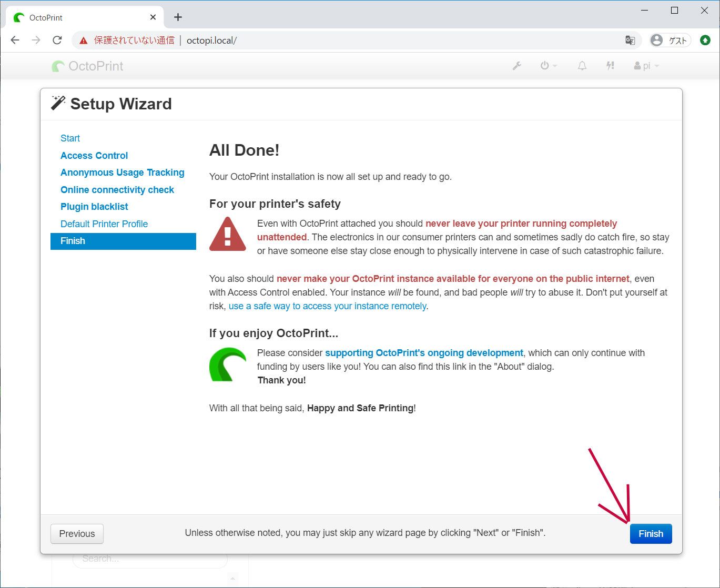Open the pi user menu
The height and width of the screenshot is (588, 720).
(646, 66)
